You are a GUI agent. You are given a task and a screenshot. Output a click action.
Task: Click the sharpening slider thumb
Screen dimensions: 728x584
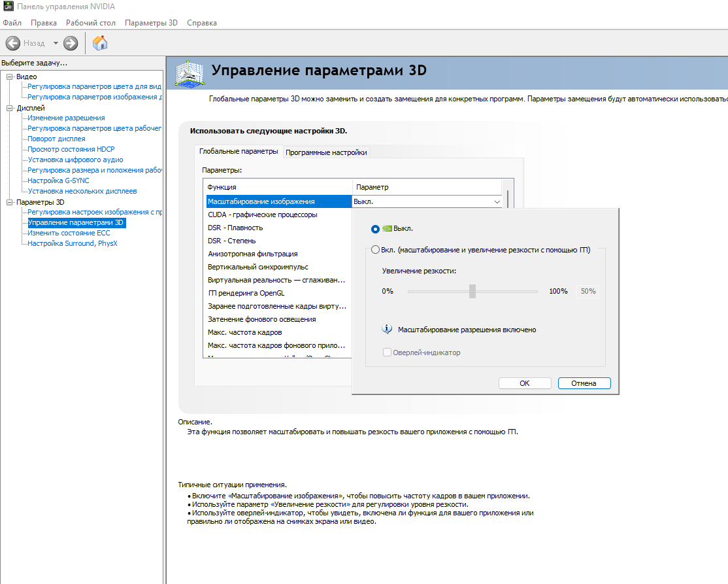472,291
